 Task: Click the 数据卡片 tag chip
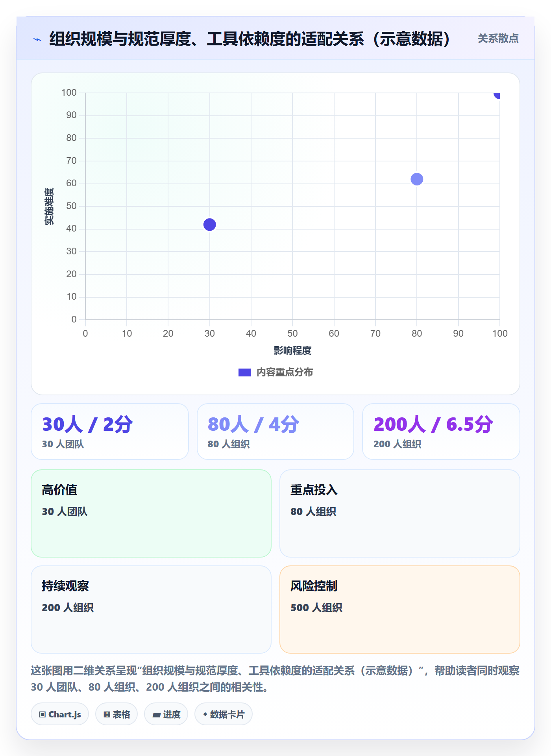point(224,714)
